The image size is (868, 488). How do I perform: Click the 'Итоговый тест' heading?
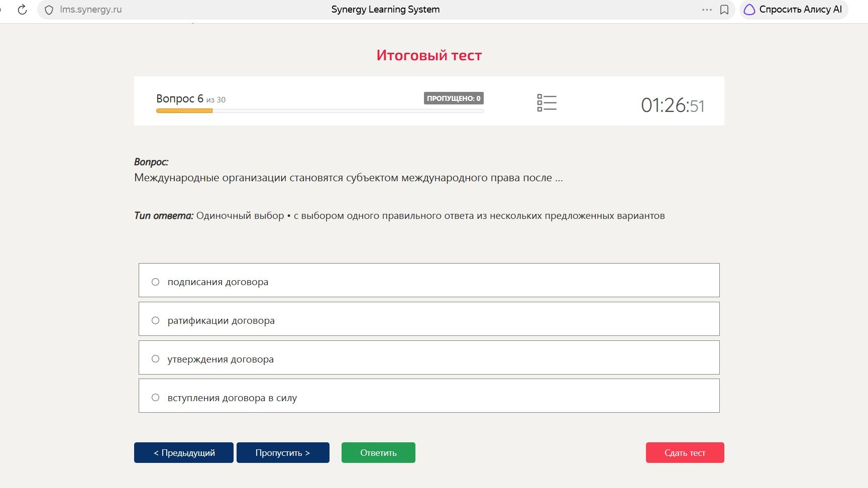point(429,55)
